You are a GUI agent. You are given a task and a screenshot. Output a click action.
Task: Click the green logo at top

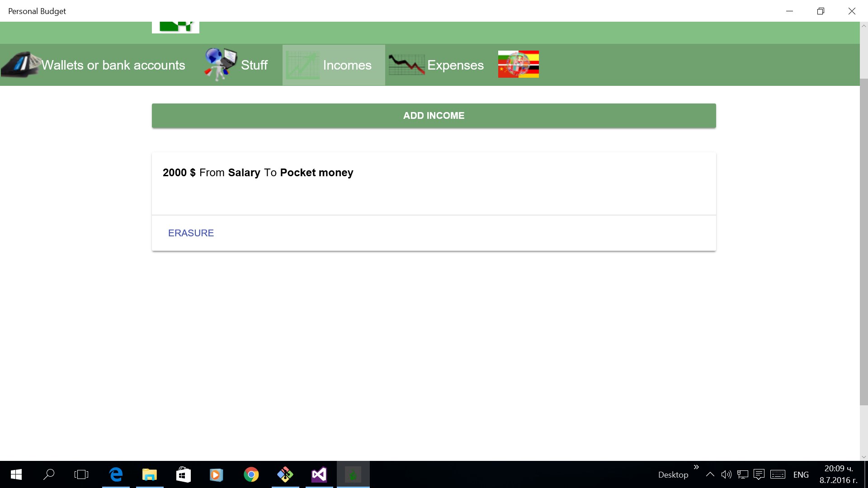pos(175,27)
